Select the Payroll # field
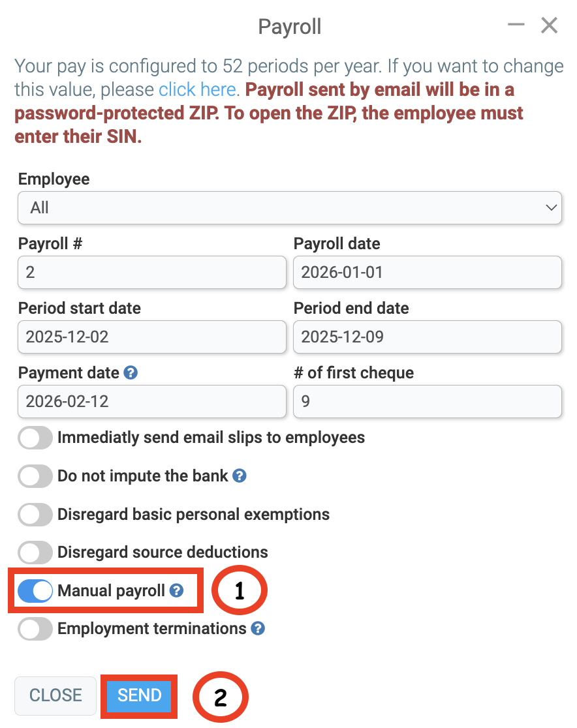The height and width of the screenshot is (728, 577). [x=151, y=272]
